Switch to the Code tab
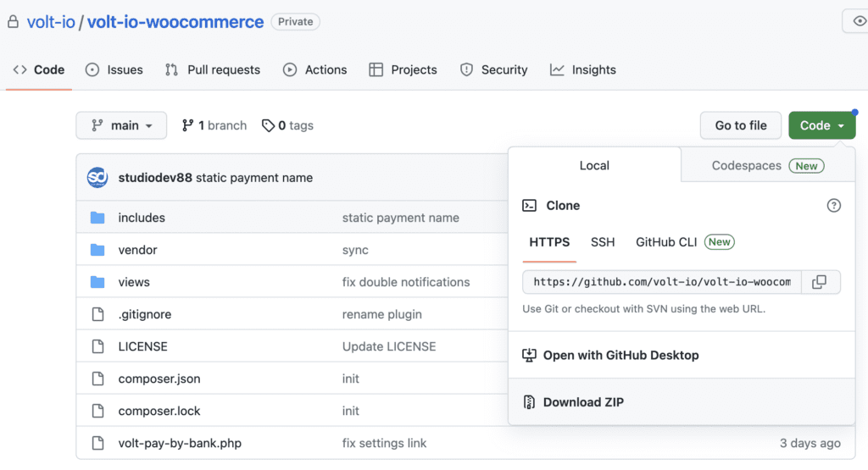This screenshot has height=470, width=868. (39, 69)
